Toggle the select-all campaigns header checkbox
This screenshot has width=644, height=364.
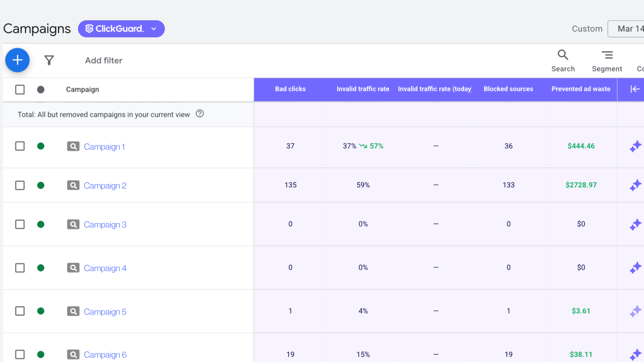click(x=20, y=90)
